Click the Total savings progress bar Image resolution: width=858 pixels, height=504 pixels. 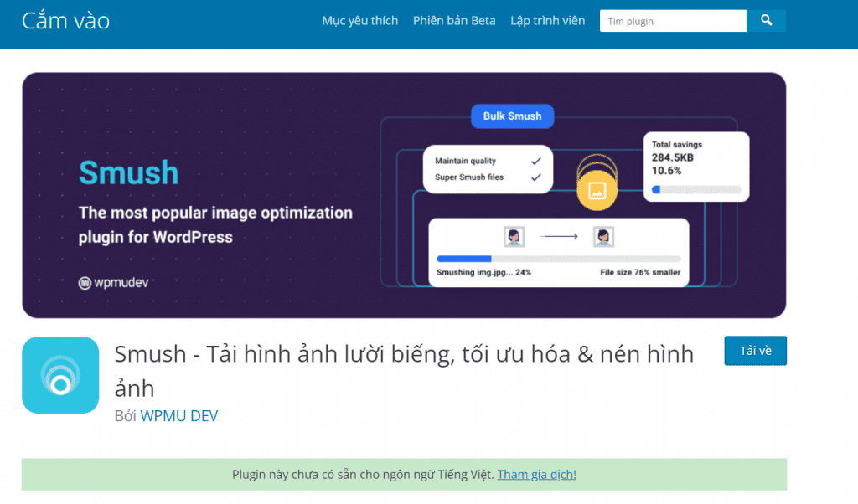[696, 190]
